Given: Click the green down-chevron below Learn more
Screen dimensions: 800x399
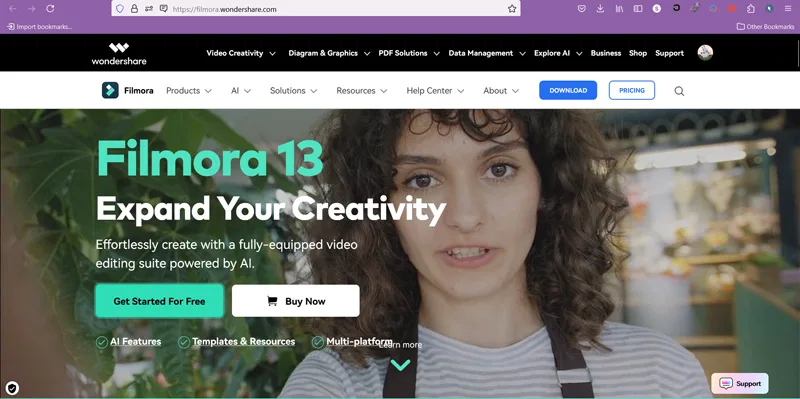Looking at the screenshot, I should (x=401, y=364).
